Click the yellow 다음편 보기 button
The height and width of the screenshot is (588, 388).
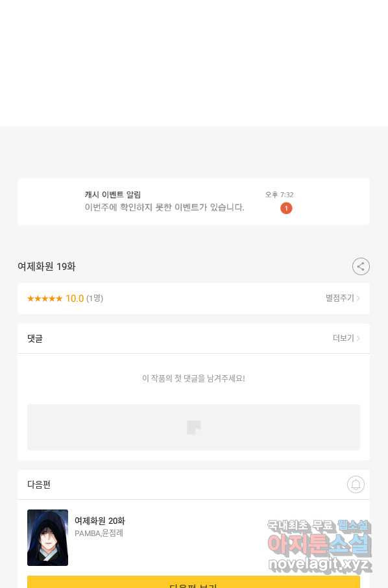[x=193, y=582]
